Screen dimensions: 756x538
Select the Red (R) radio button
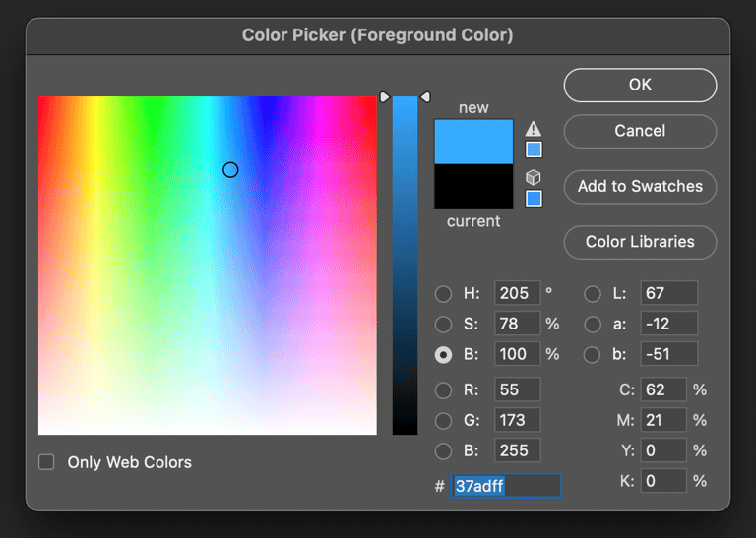pyautogui.click(x=444, y=389)
